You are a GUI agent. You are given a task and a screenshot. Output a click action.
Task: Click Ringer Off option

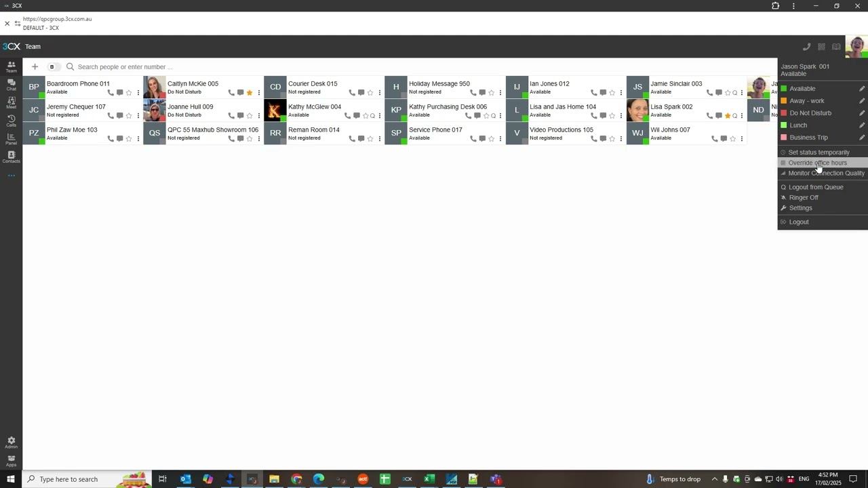[x=804, y=198]
